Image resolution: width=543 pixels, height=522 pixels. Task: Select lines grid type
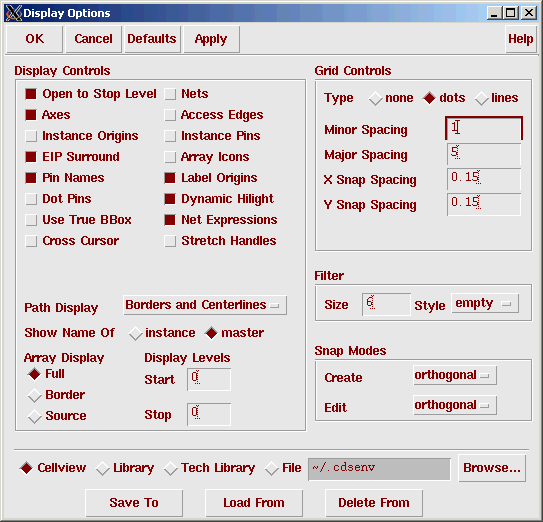tap(482, 98)
